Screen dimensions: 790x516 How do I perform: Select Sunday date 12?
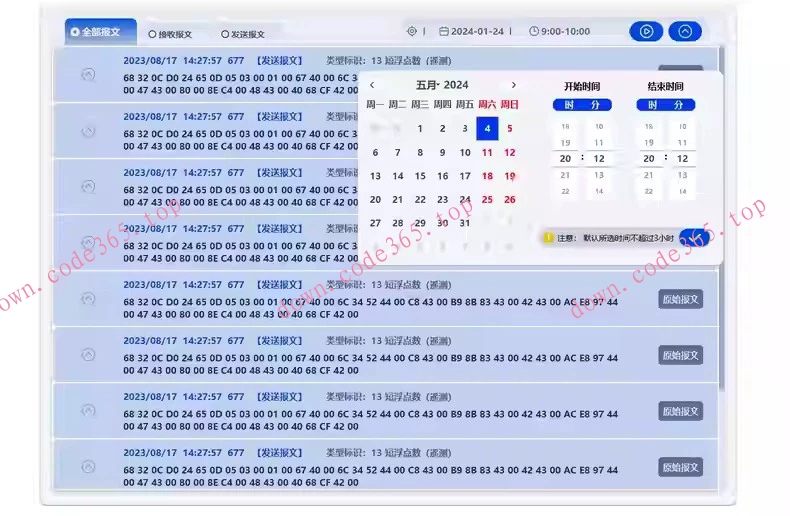click(x=510, y=152)
